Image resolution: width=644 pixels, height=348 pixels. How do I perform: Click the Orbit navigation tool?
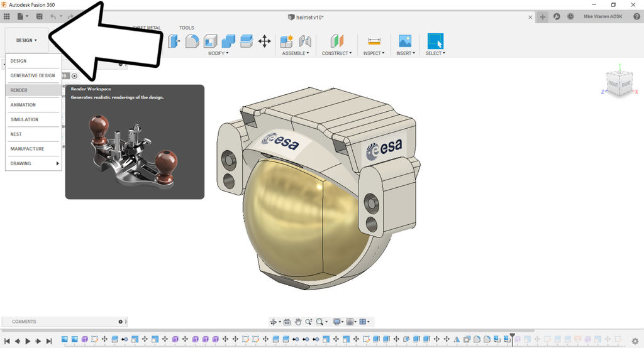(275, 322)
